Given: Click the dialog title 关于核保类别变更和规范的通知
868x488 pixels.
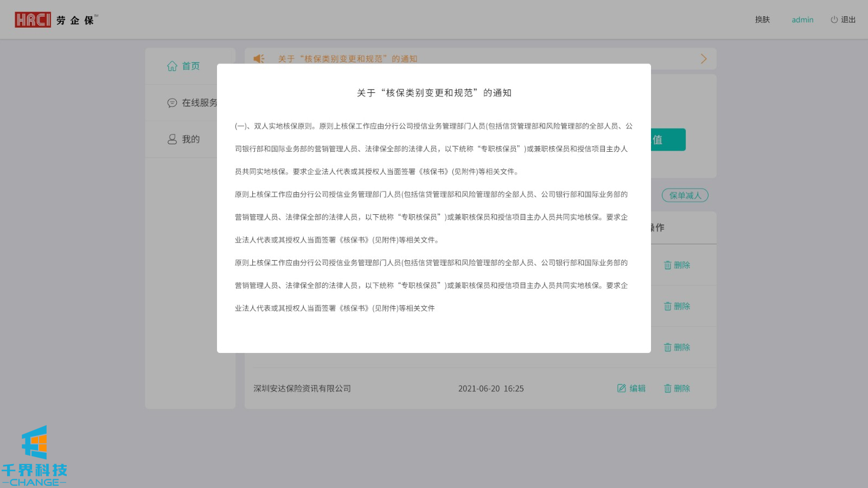Looking at the screenshot, I should click(x=434, y=93).
